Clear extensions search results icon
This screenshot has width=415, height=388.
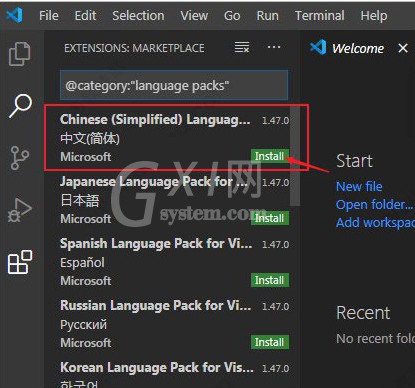click(x=242, y=47)
